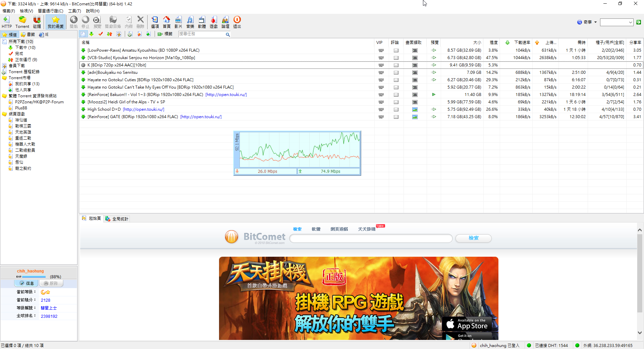Viewport: 644px width, 349px height.
Task: Open the toolbar search combo box
Action: (616, 22)
